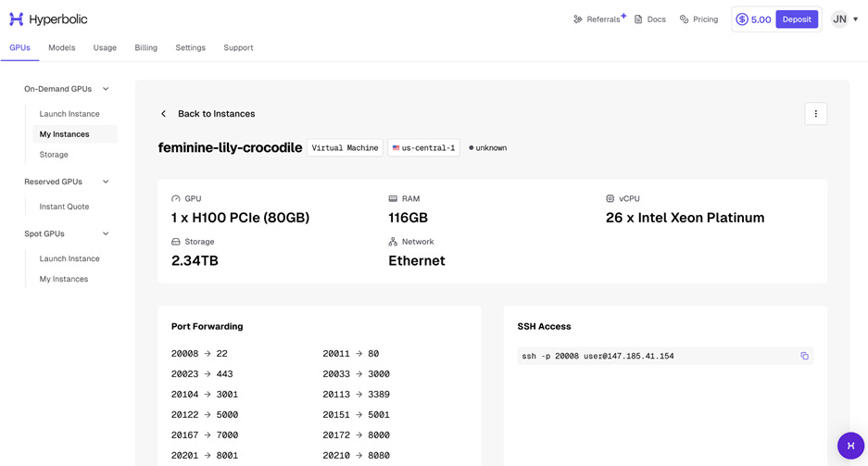Click the 1 x H100 PCIe (80GB) value

(x=240, y=218)
